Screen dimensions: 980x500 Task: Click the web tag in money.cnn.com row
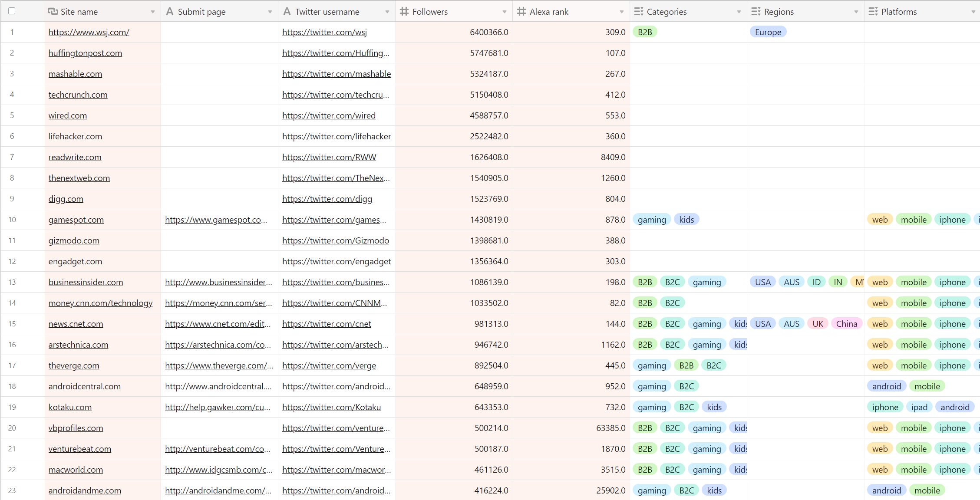(x=880, y=303)
